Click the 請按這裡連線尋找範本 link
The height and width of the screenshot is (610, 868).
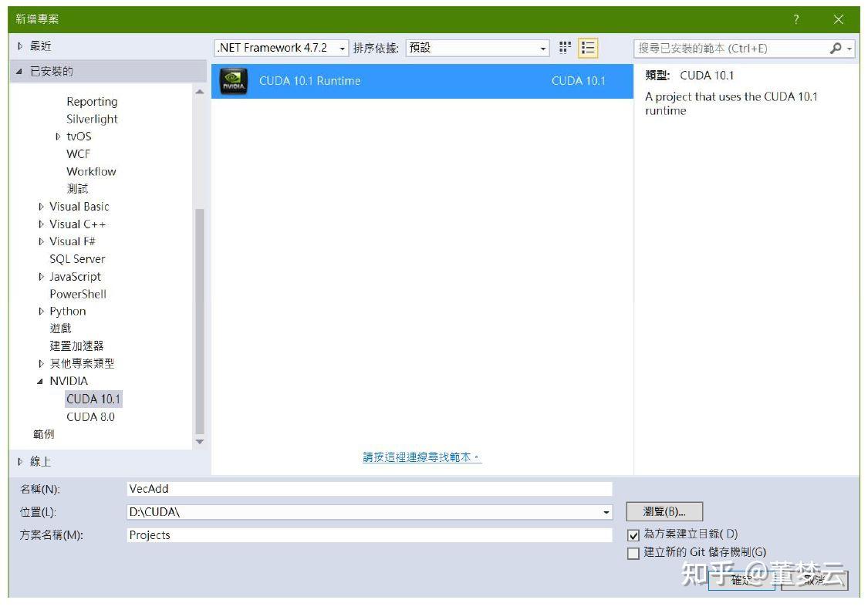click(x=419, y=456)
